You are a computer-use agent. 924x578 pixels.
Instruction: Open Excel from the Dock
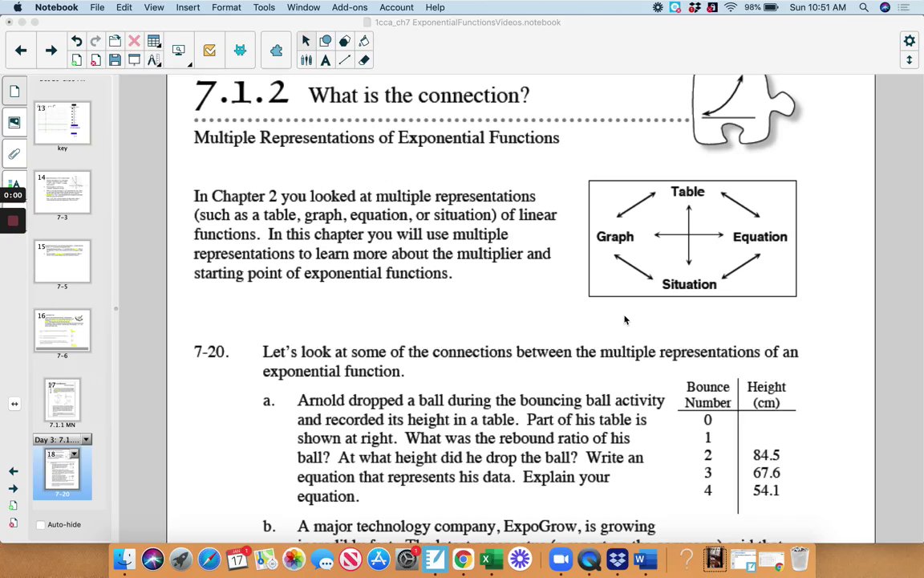pyautogui.click(x=490, y=559)
